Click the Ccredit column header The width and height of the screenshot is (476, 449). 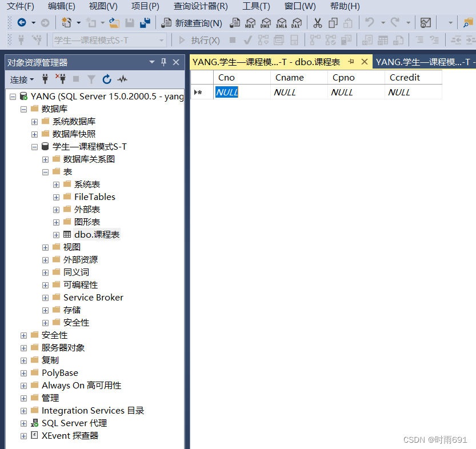click(414, 77)
